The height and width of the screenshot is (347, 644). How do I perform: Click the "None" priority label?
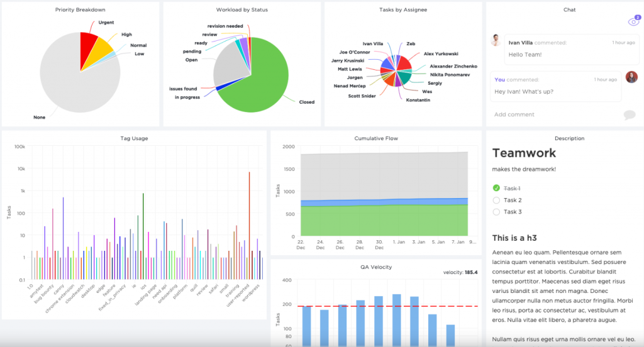pyautogui.click(x=40, y=118)
